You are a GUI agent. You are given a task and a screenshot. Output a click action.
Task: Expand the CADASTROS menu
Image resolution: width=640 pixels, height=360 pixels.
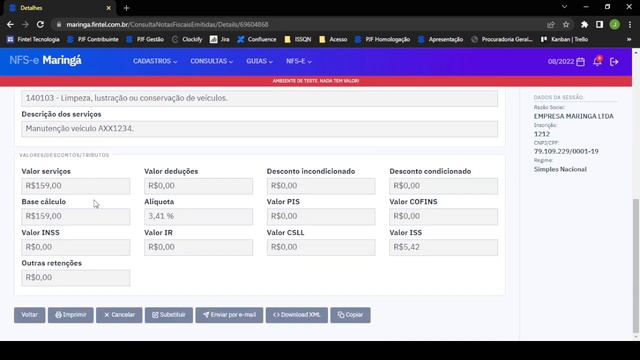[155, 61]
